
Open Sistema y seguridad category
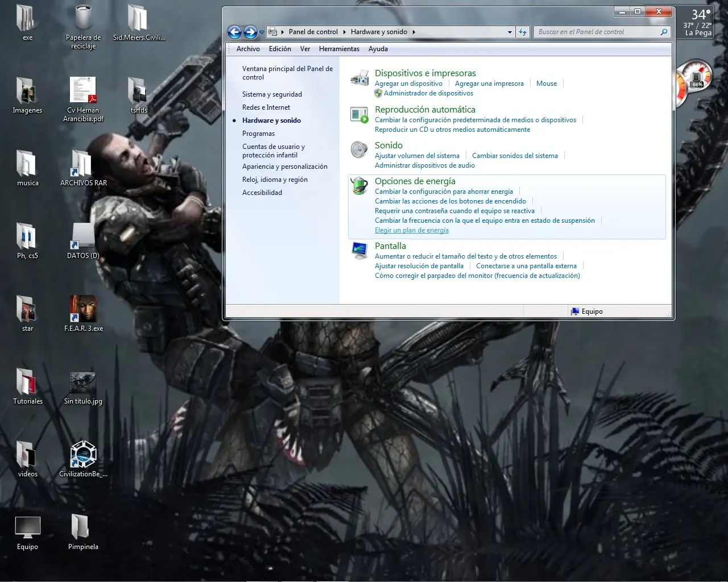(x=272, y=94)
